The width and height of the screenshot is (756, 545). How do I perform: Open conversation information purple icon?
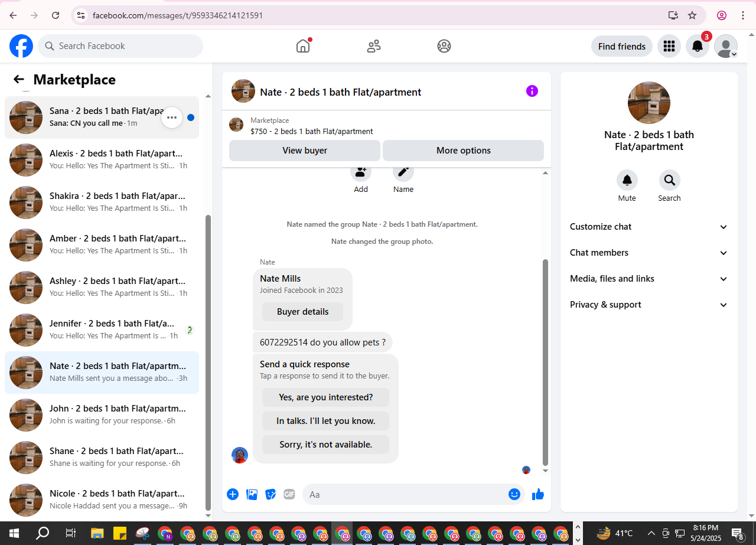[532, 91]
